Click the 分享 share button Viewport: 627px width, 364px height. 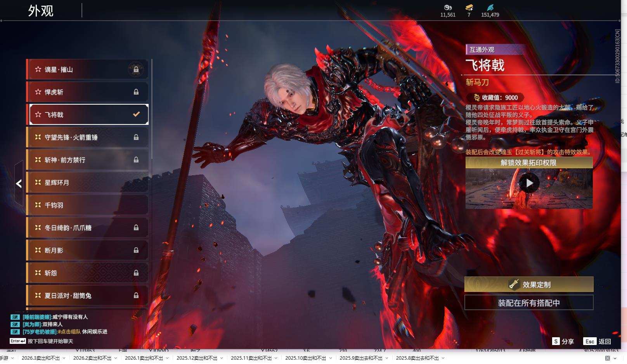tap(563, 342)
